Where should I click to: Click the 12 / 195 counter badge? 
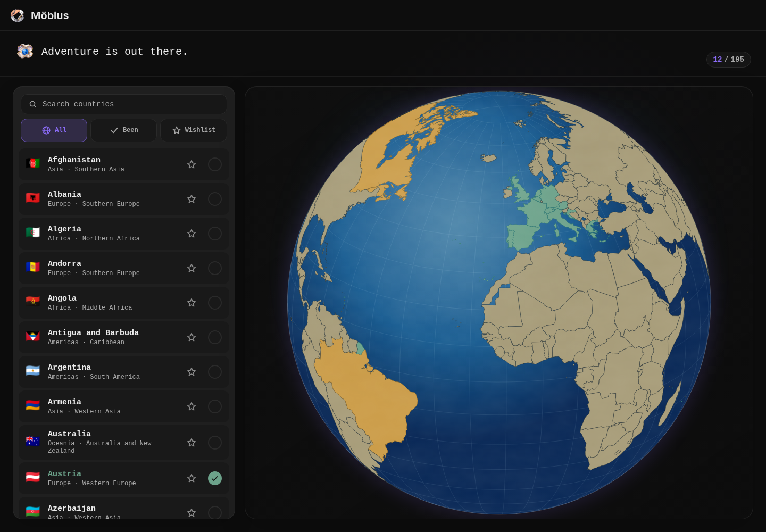728,60
